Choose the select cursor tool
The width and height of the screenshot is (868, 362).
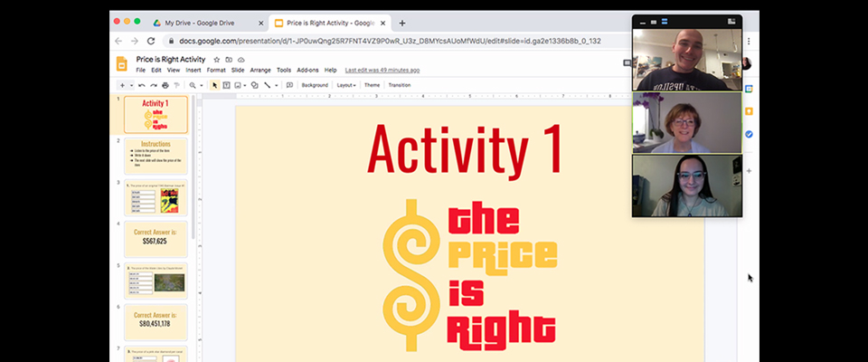point(215,85)
